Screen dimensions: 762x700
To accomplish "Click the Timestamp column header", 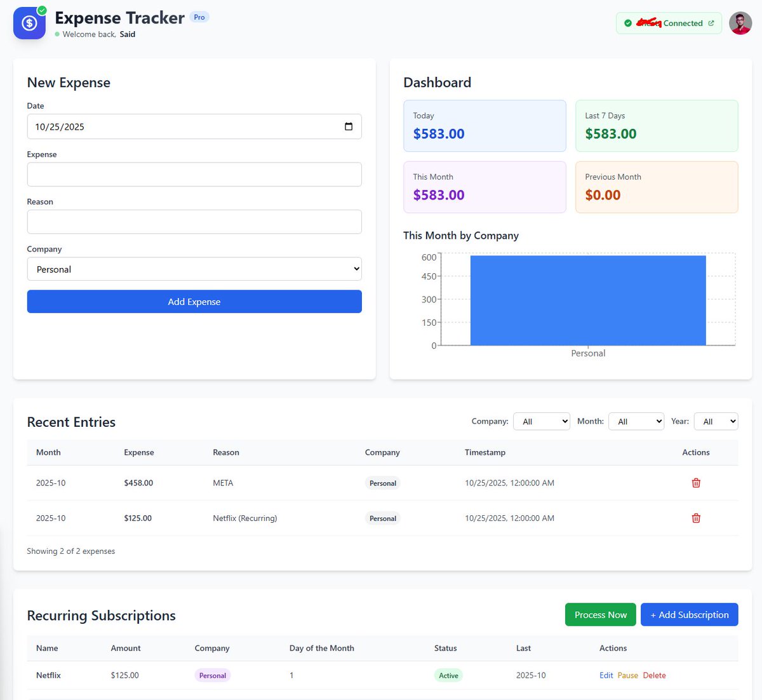I will click(485, 452).
